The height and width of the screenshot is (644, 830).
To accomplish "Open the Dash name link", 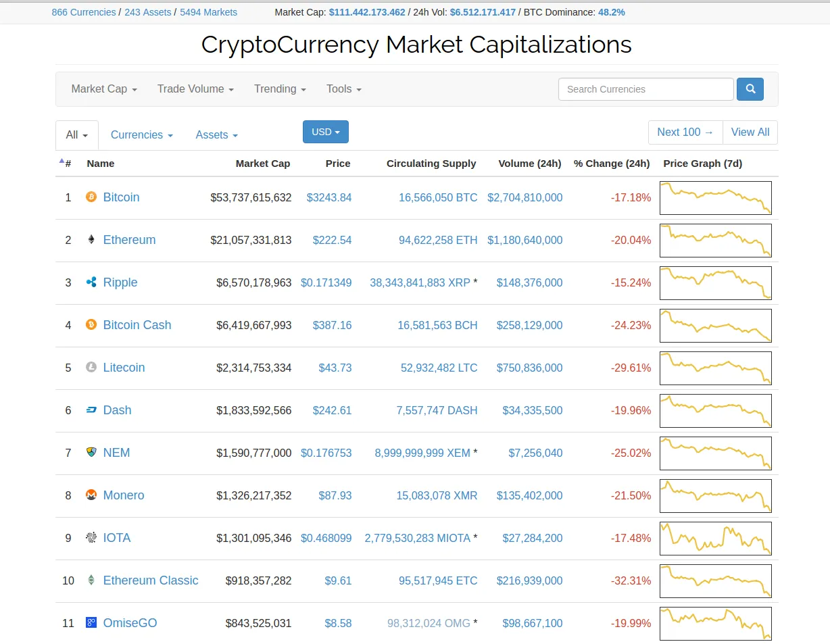I will pyautogui.click(x=118, y=410).
